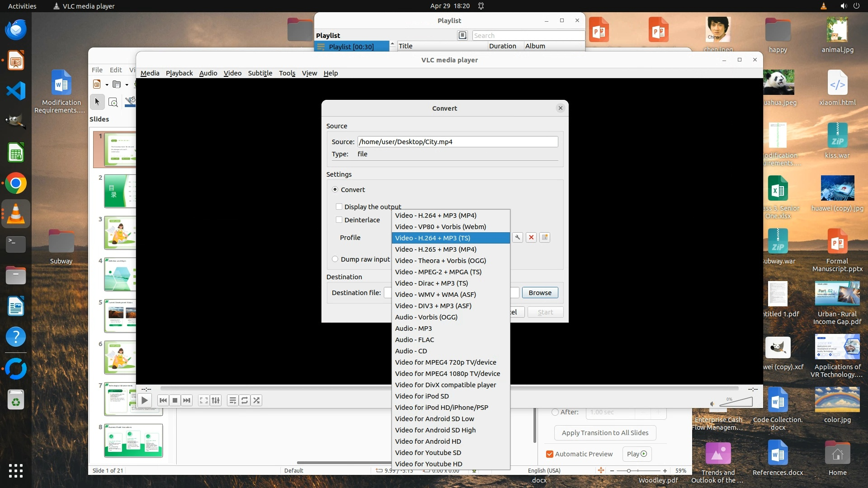Click the VLC volume slider
The width and height of the screenshot is (868, 488).
click(x=736, y=402)
